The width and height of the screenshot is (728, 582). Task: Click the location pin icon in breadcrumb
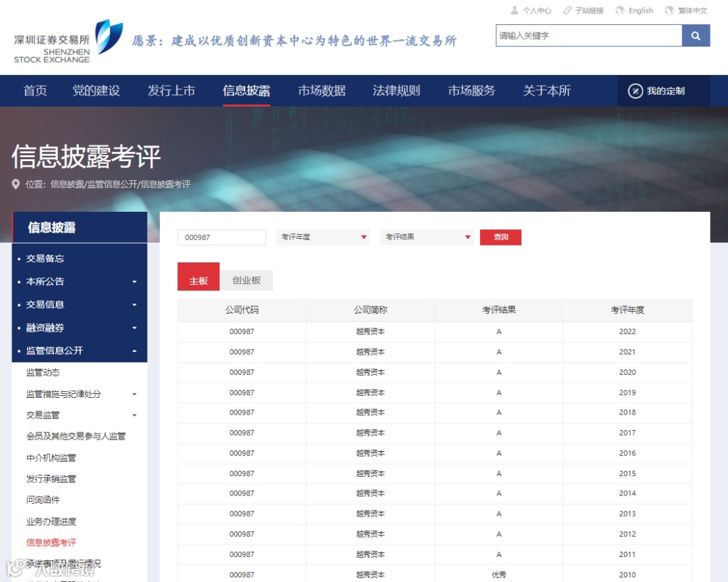click(16, 184)
